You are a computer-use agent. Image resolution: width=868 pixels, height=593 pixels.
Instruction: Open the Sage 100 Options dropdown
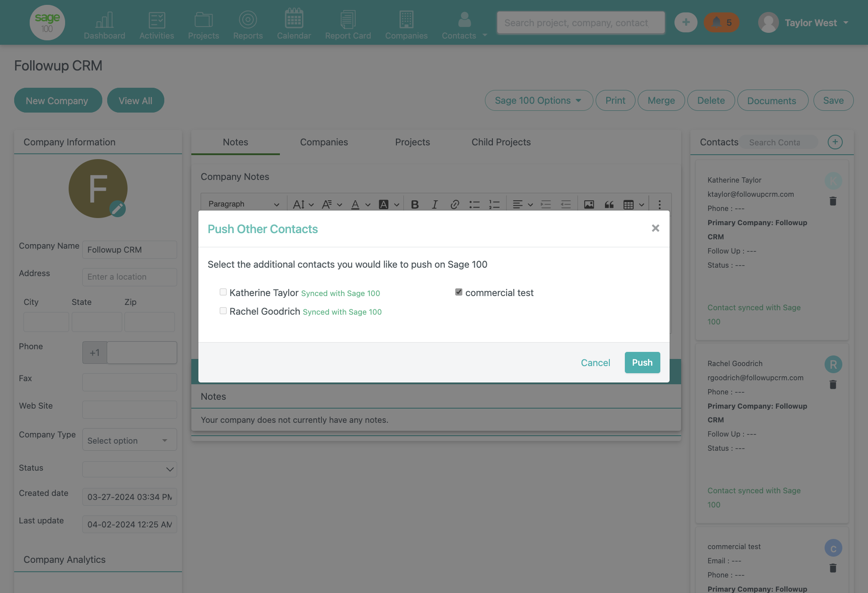click(539, 101)
